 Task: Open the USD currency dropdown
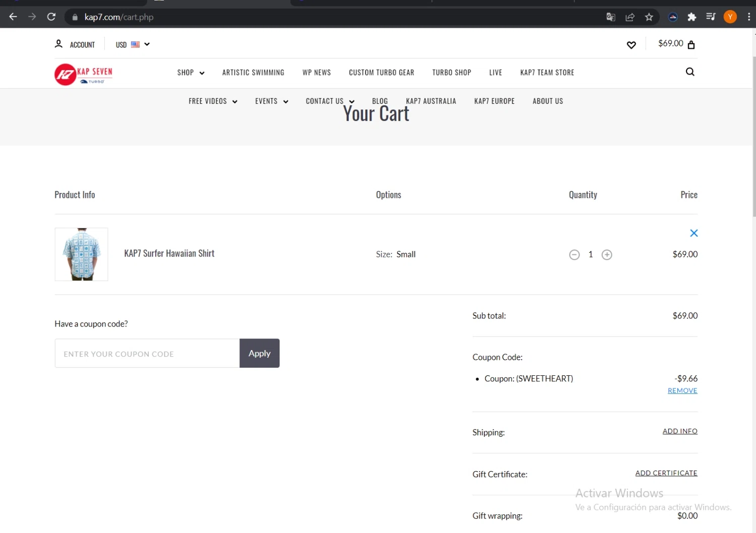coord(133,44)
